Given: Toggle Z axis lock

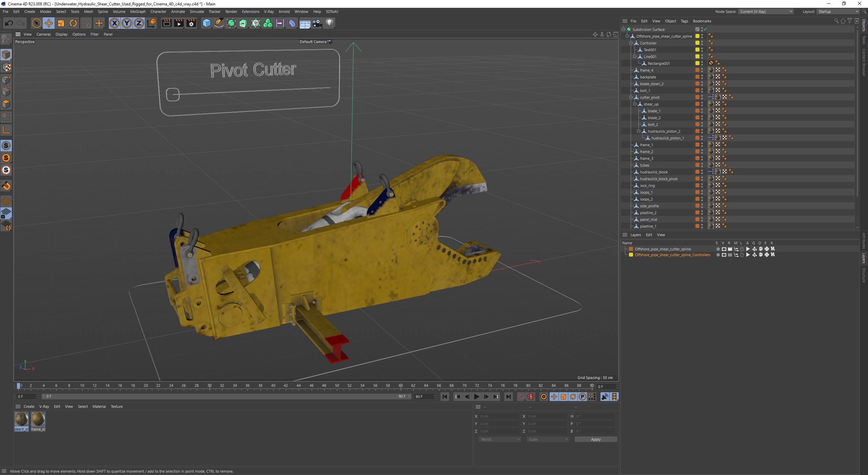Looking at the screenshot, I should [139, 23].
